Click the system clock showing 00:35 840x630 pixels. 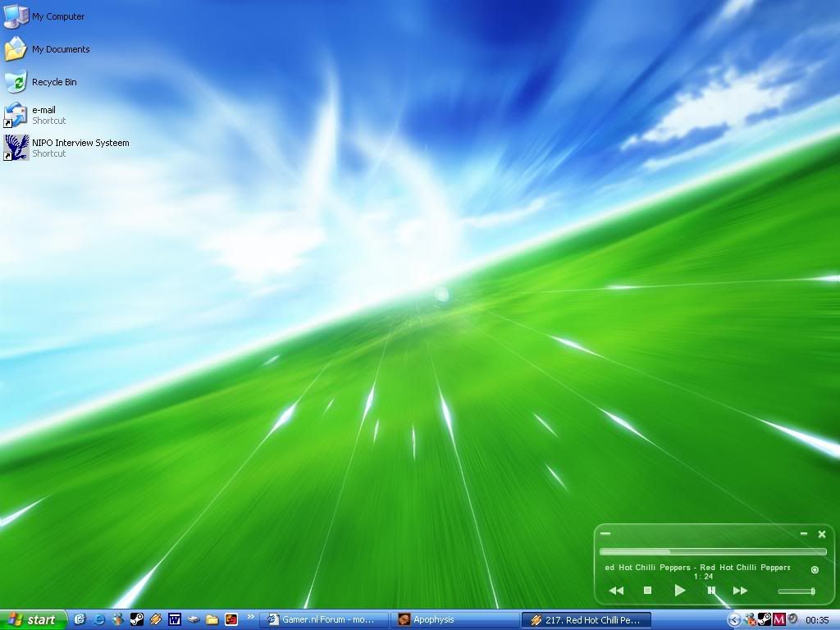point(817,620)
